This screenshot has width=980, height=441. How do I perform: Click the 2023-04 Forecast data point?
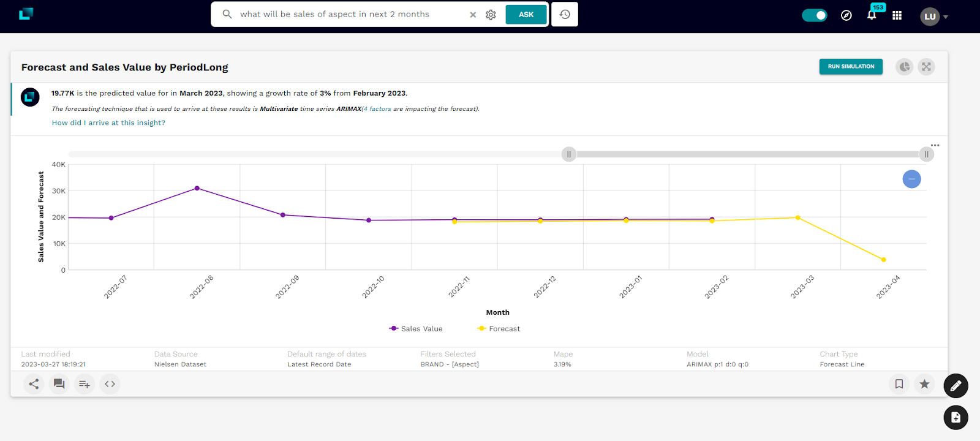(883, 260)
